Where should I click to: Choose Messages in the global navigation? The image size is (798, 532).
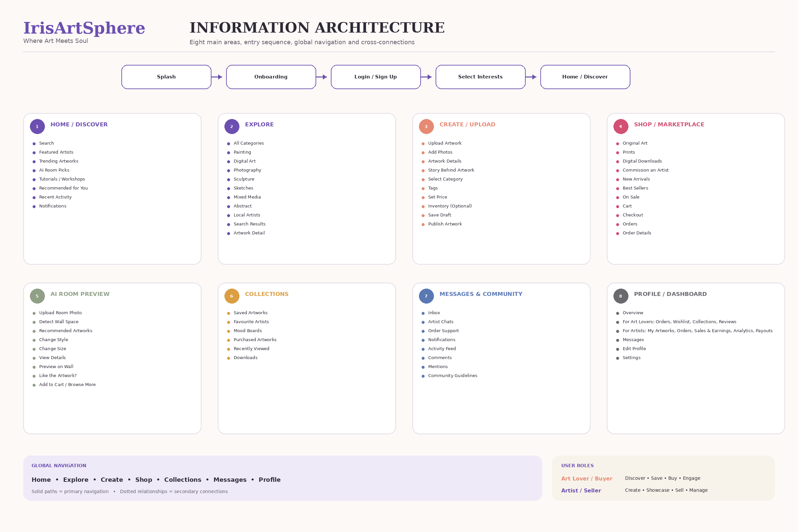tap(230, 480)
